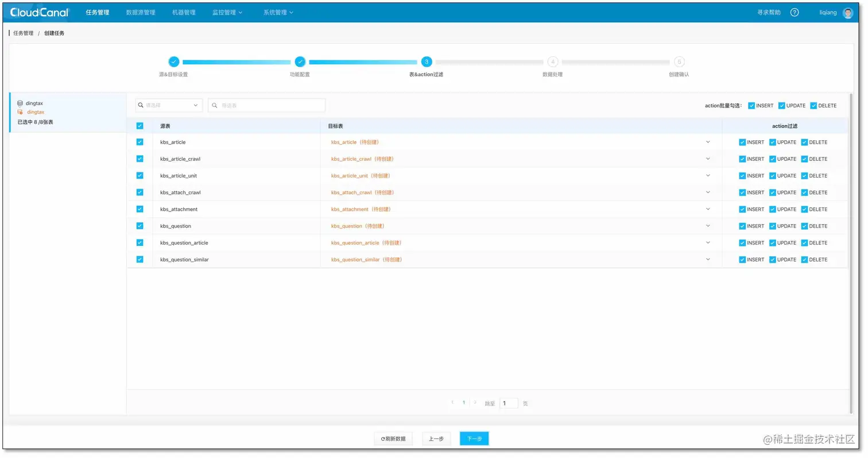Click target name kbs_question_similar（待创建）
The width and height of the screenshot is (868, 458).
366,260
